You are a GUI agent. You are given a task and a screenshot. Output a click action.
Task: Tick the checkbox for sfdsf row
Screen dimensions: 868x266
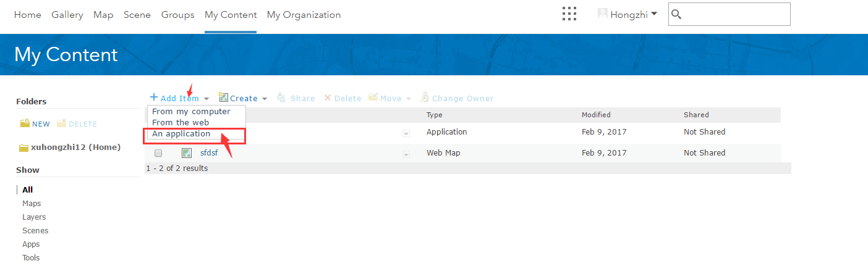pos(158,153)
